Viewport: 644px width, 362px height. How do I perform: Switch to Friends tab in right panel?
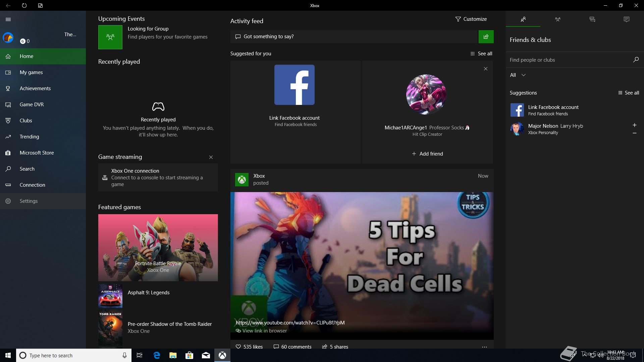pyautogui.click(x=523, y=19)
